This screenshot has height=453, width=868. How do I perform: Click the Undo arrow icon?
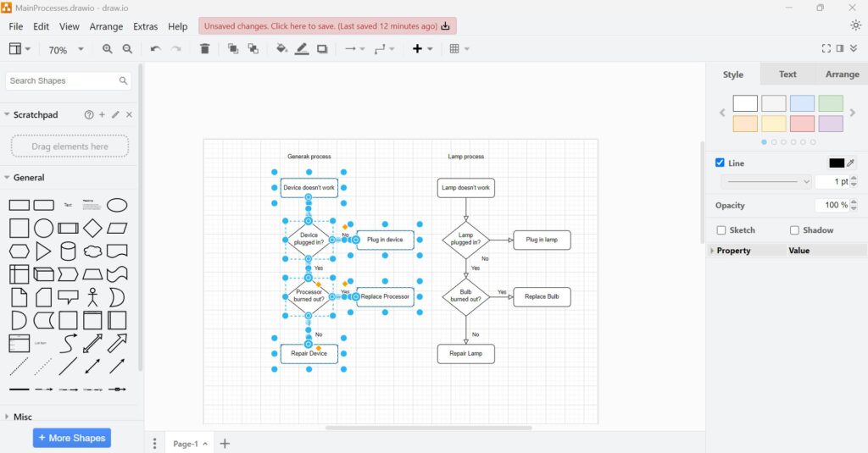point(155,49)
